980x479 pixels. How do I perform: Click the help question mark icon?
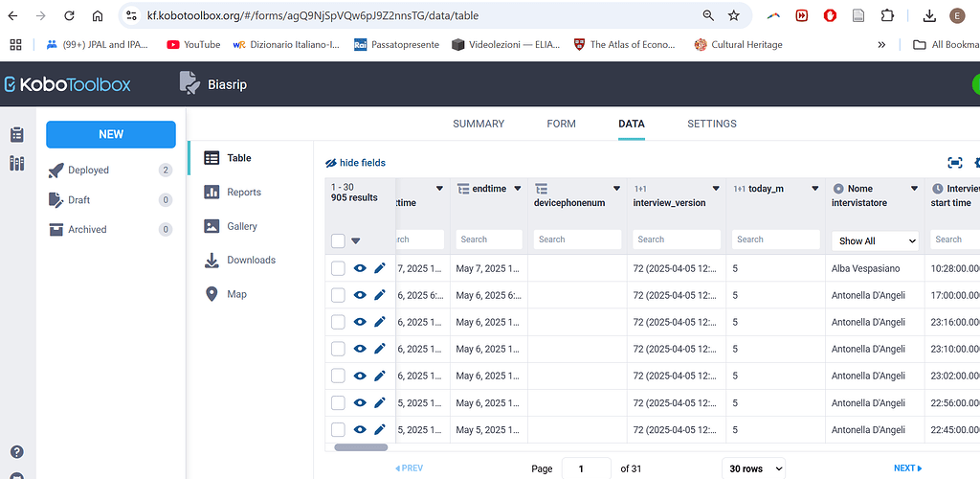tap(16, 452)
